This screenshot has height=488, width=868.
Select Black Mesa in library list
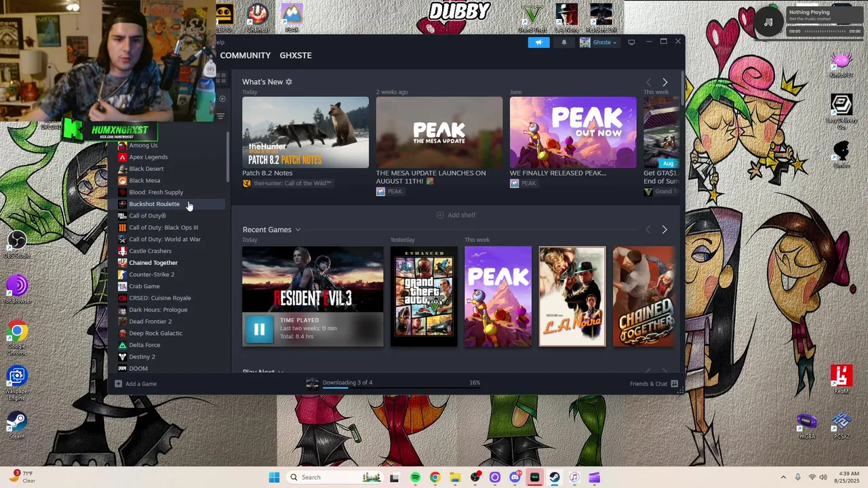144,180
